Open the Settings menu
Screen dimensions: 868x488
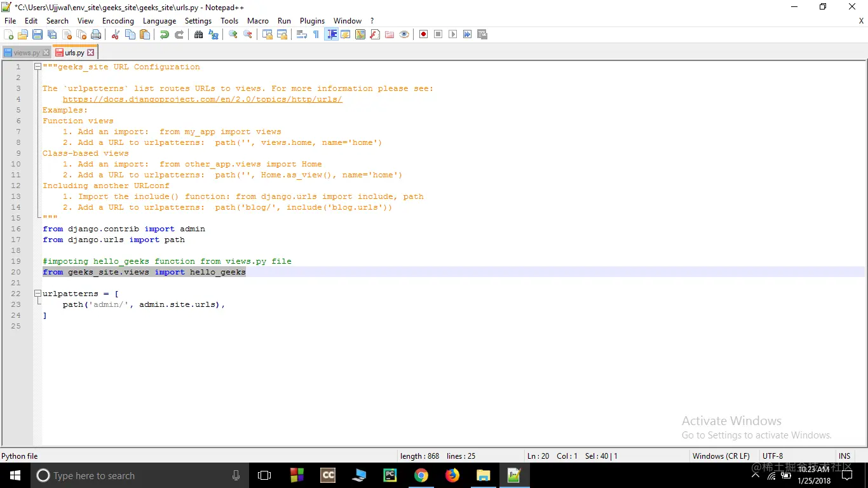[198, 21]
